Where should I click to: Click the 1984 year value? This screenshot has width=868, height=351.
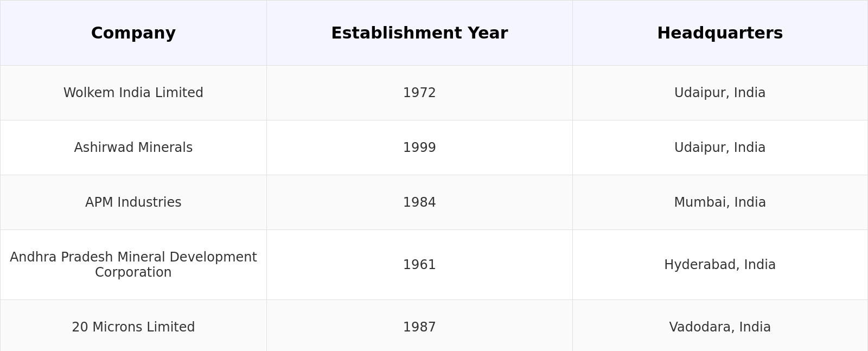(419, 202)
